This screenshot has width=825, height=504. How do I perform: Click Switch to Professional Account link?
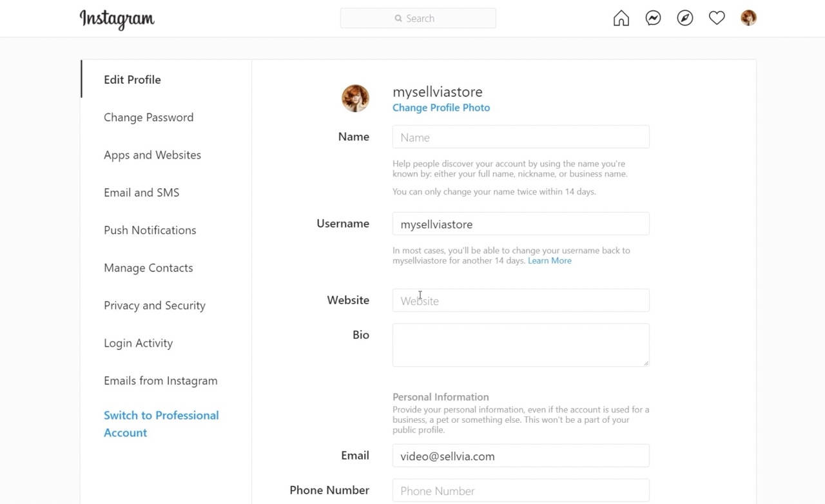(160, 423)
